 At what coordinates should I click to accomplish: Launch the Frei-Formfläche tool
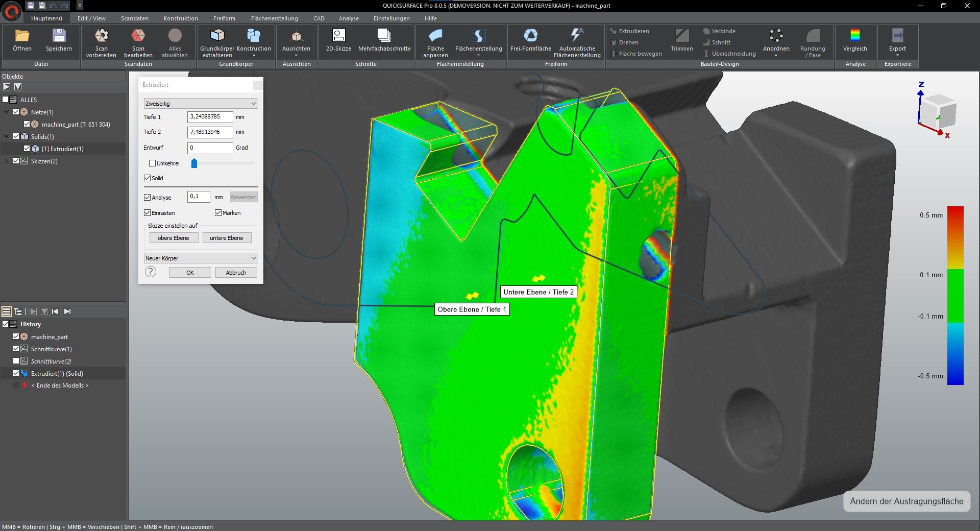(x=530, y=36)
